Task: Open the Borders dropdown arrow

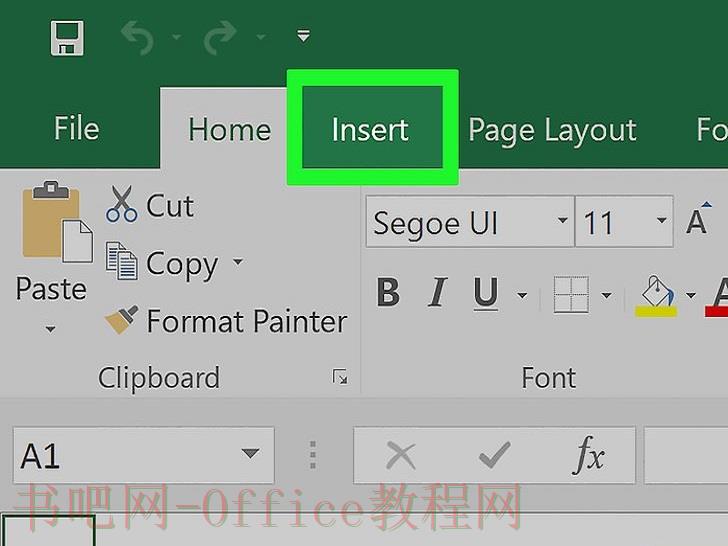Action: [x=606, y=295]
